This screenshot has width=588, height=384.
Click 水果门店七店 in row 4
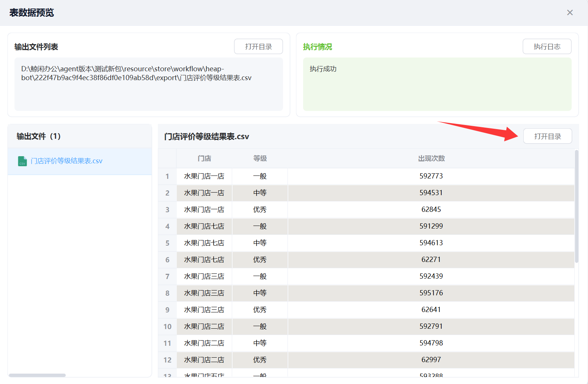click(x=204, y=226)
